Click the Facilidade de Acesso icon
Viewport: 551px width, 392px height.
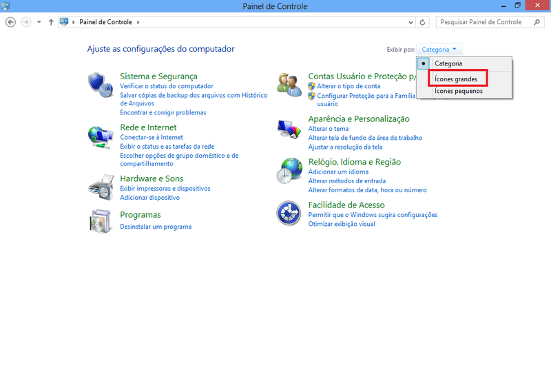(x=289, y=214)
